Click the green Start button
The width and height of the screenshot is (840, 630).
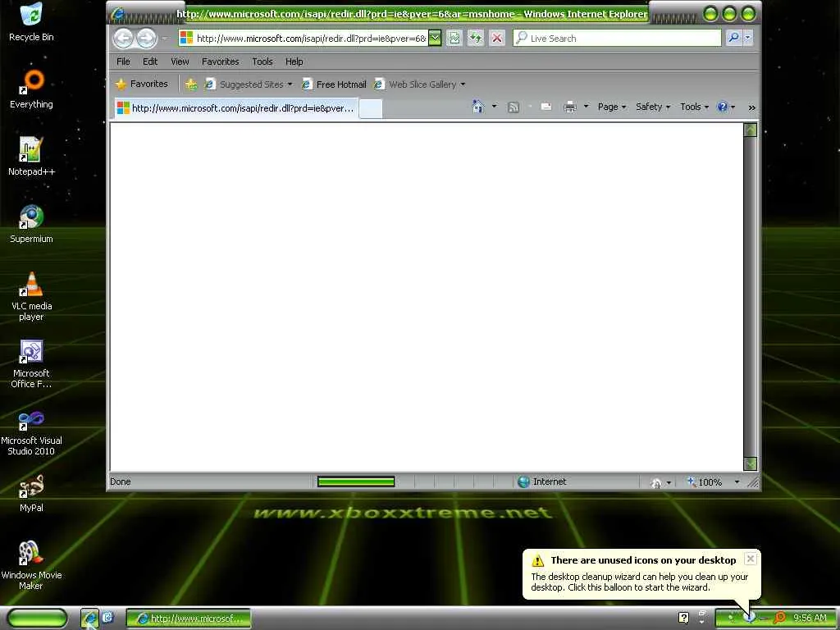(x=37, y=619)
